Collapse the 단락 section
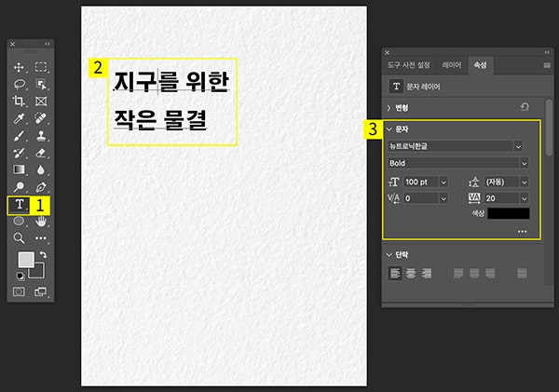The width and height of the screenshot is (559, 392). 389,255
